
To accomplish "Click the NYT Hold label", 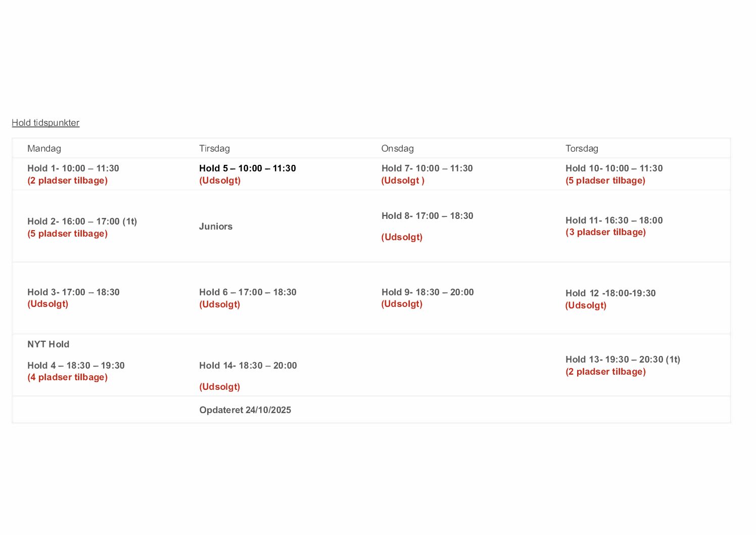I will (x=48, y=344).
